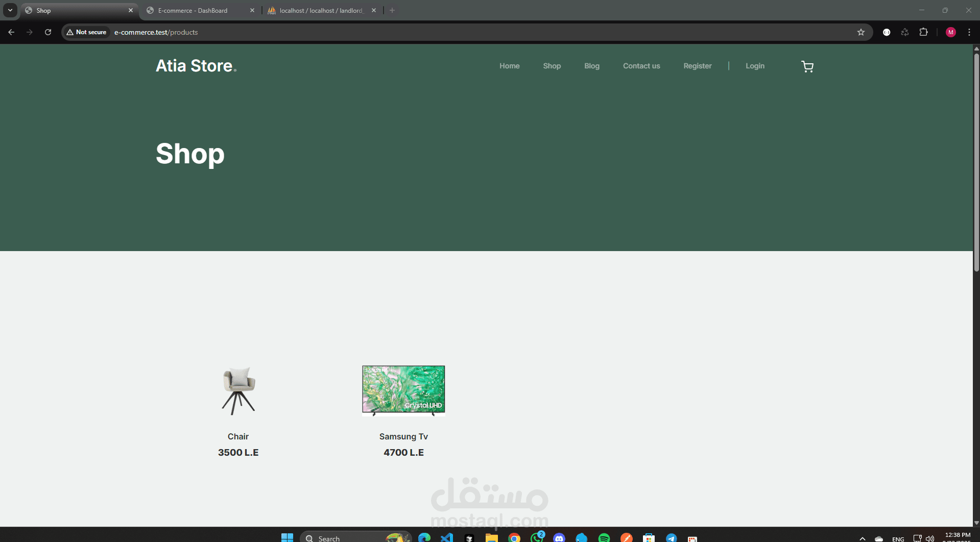Open the tab search dropdown arrow

10,10
